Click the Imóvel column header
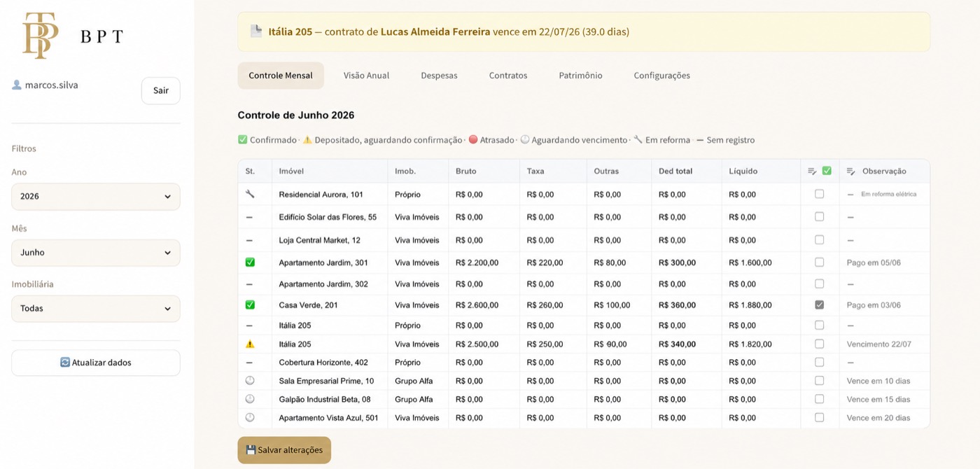Viewport: 980px width, 469px height. 330,171
